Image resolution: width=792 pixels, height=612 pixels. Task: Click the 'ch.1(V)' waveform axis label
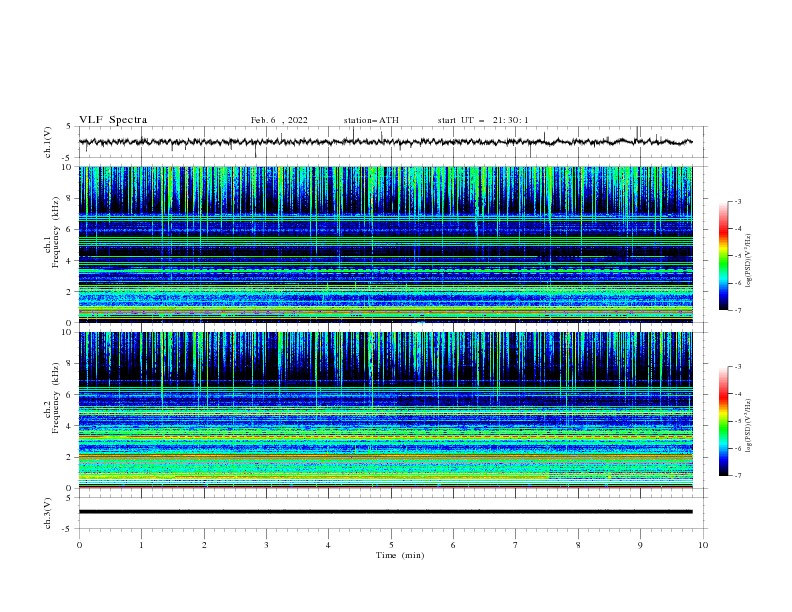point(48,142)
